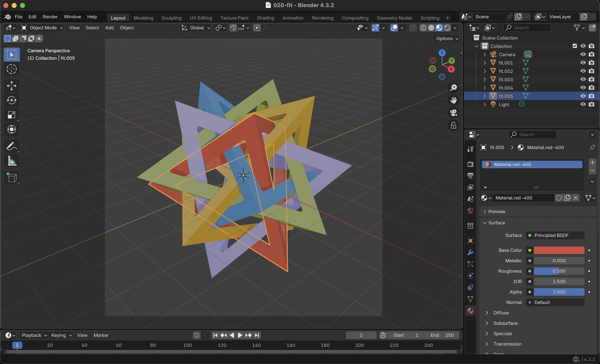Adjust the Alpha slider

pos(559,292)
